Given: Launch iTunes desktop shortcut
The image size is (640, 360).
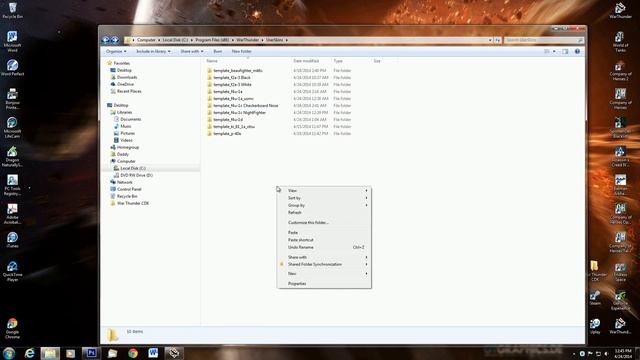Looking at the screenshot, I should point(12,240).
